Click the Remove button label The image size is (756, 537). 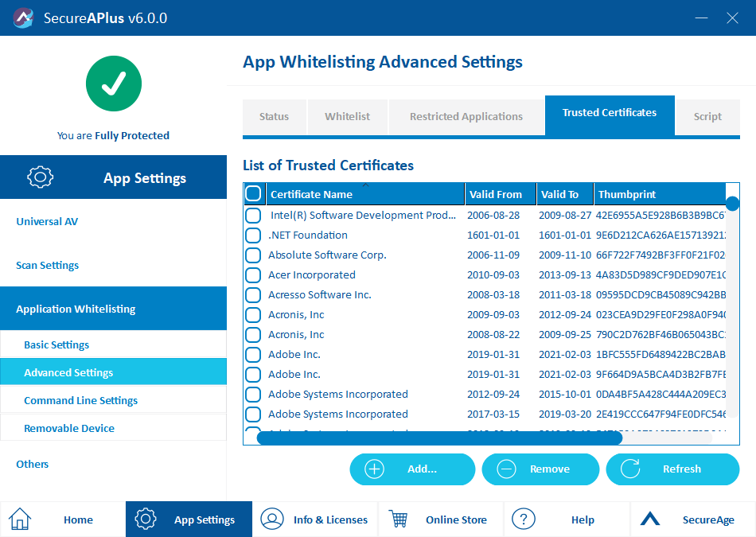coord(550,469)
